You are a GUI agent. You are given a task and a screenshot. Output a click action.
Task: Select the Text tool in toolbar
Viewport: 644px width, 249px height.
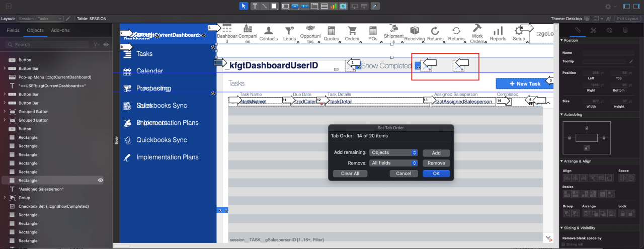coord(255,6)
